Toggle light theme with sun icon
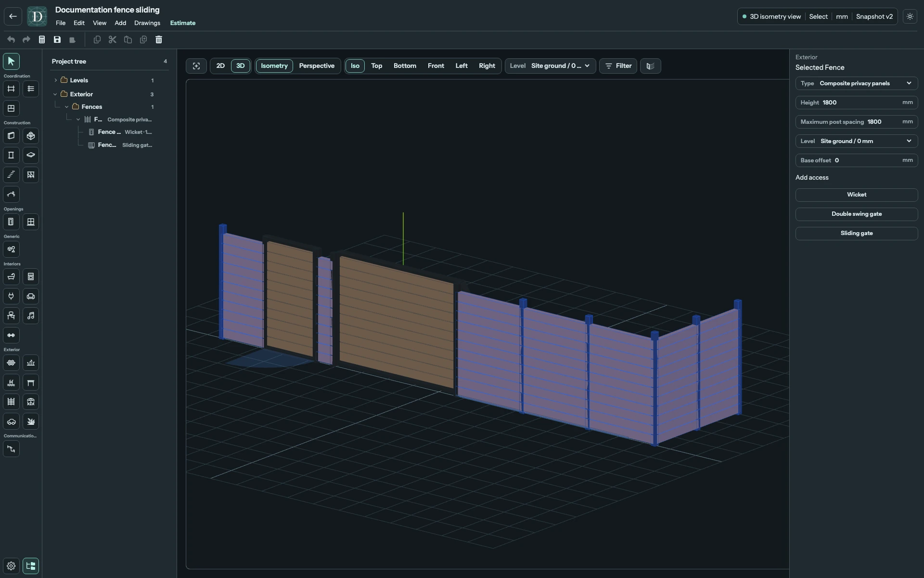Screen dimensions: 924x578 (x=910, y=16)
